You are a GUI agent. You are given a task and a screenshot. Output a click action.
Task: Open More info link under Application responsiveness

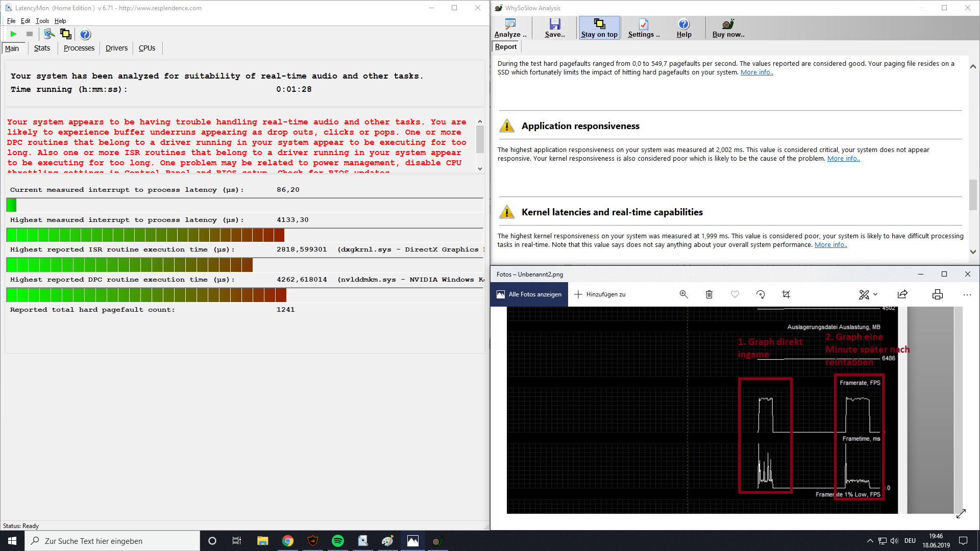843,159
